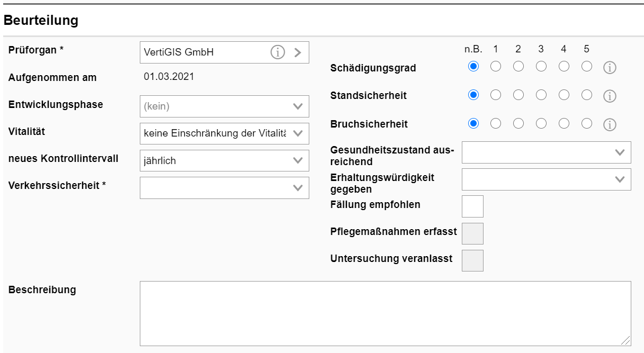Set Standsicherheit to 4
This screenshot has height=353, width=644.
[x=564, y=95]
